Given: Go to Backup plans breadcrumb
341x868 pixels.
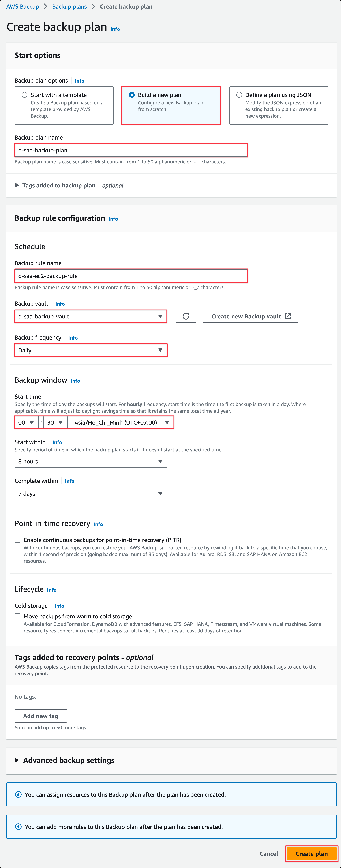Looking at the screenshot, I should pos(69,7).
